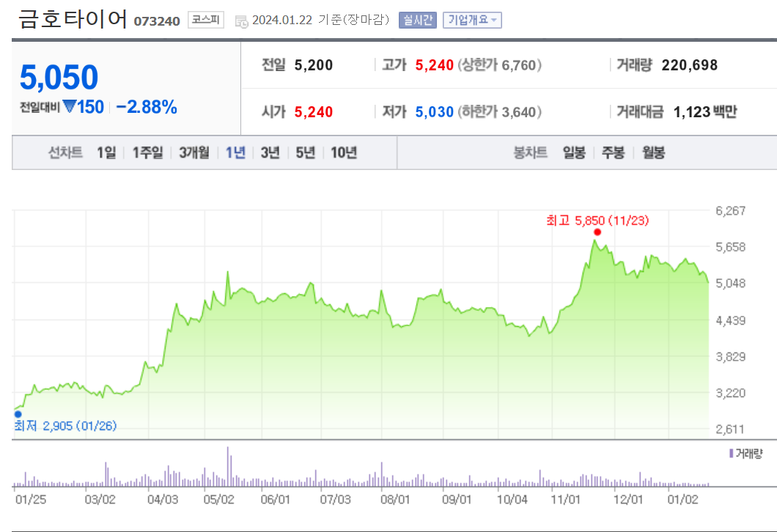Click the -2.88% change value

[x=146, y=107]
